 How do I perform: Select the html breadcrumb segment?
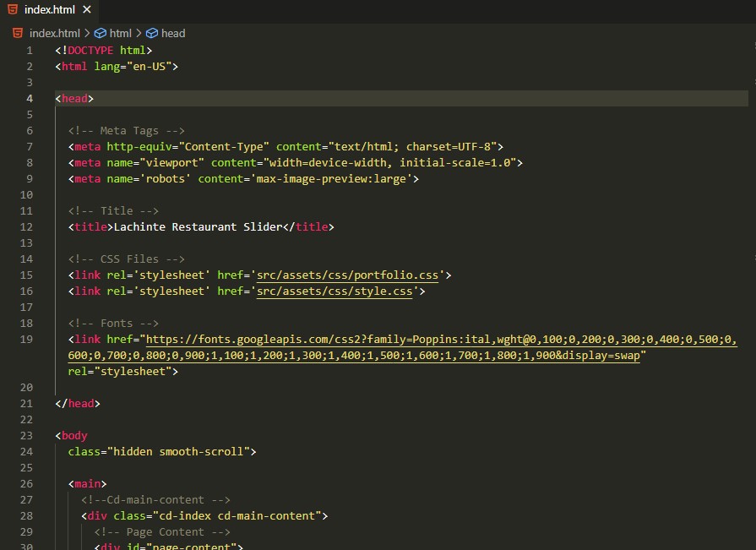coord(121,33)
